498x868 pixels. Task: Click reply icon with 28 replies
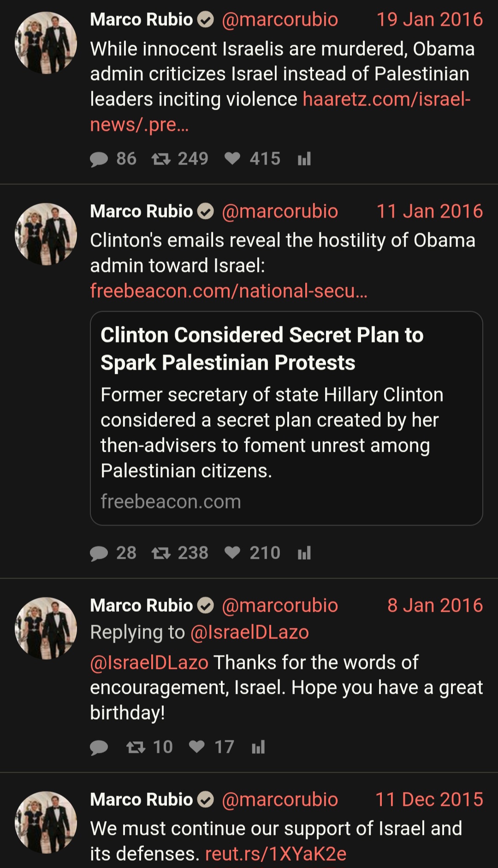(x=99, y=553)
